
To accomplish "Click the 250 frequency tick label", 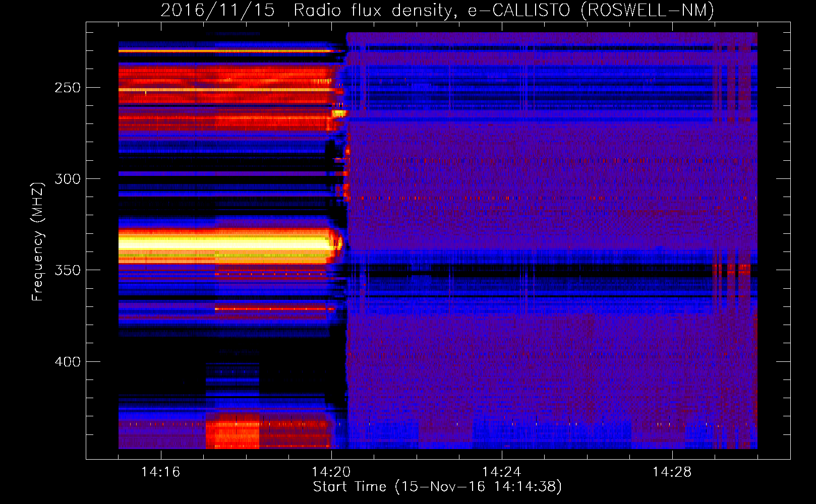I will (x=68, y=88).
